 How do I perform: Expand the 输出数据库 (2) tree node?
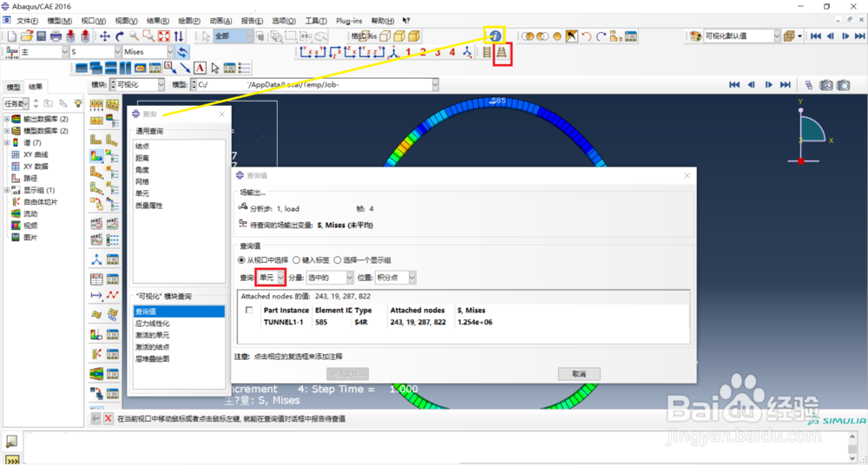point(7,119)
